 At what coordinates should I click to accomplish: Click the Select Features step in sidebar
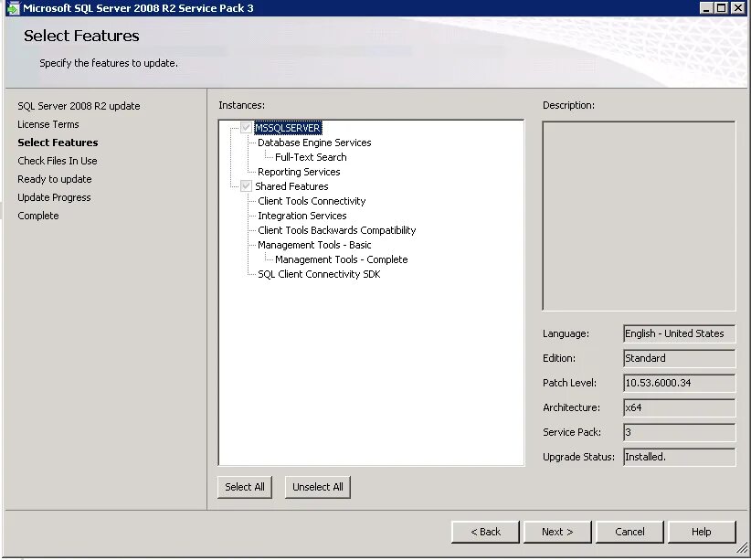(x=58, y=143)
